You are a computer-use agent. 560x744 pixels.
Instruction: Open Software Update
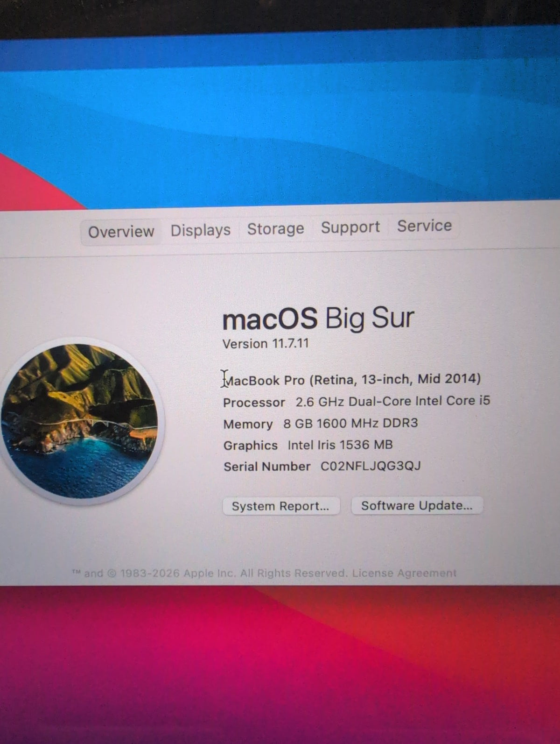[417, 505]
